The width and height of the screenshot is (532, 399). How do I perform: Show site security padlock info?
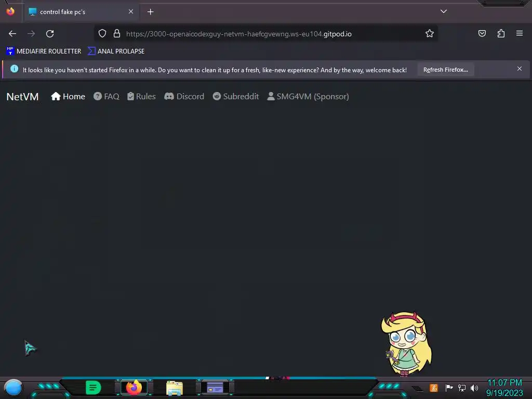click(x=117, y=33)
